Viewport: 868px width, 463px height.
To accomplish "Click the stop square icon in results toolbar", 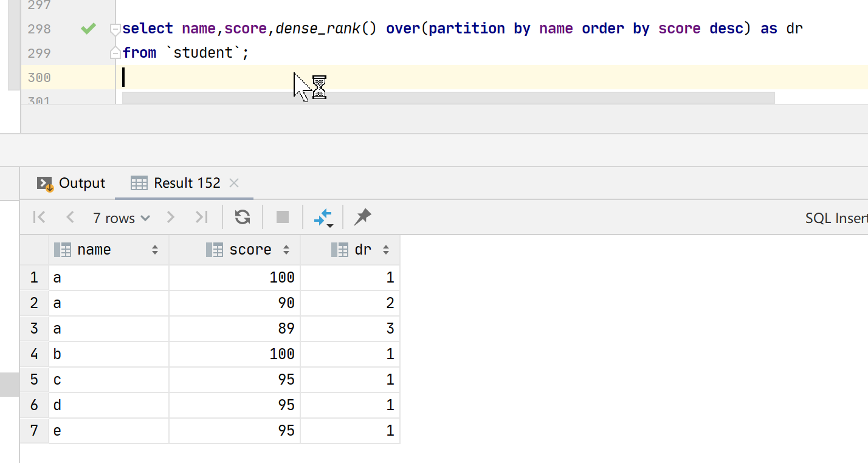I will point(283,218).
